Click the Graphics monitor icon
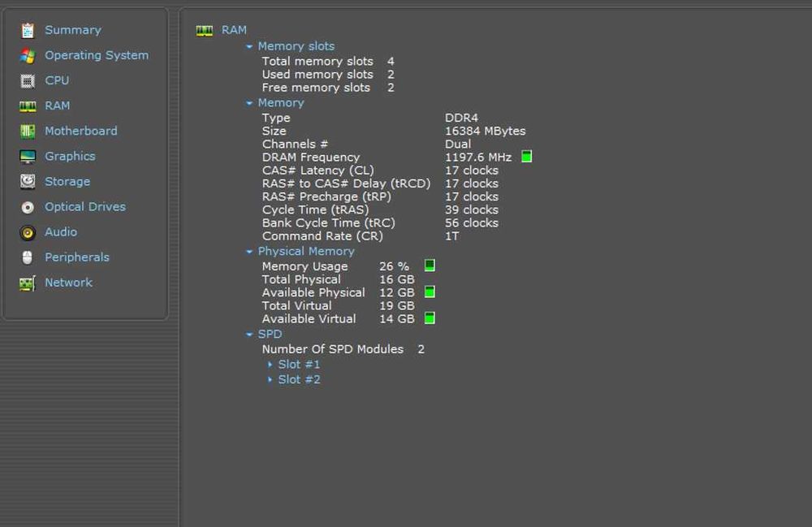Screen dimensions: 812x527 point(28,157)
